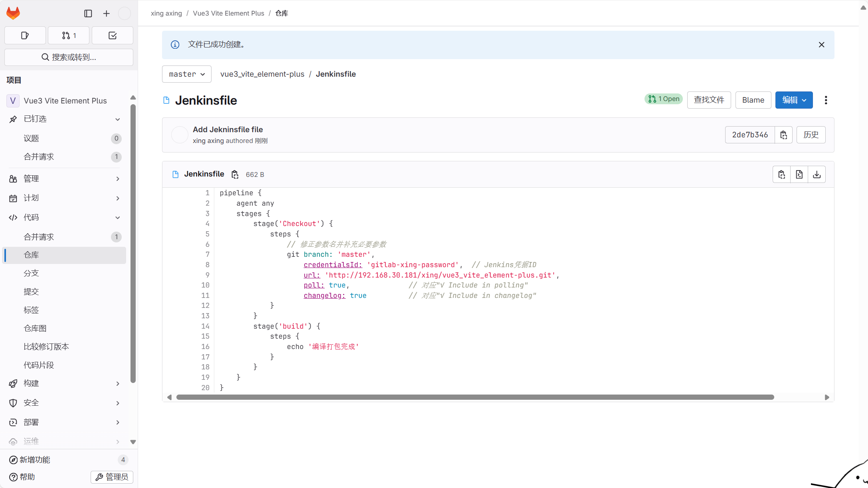Click the History button

[x=811, y=135]
